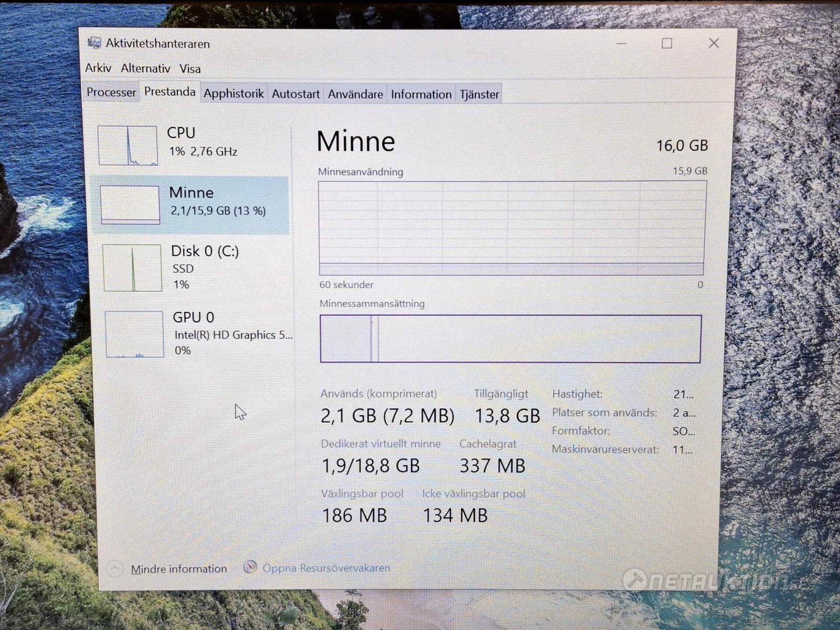This screenshot has width=840, height=630.
Task: Switch to the Apphistorik tab
Action: (234, 94)
